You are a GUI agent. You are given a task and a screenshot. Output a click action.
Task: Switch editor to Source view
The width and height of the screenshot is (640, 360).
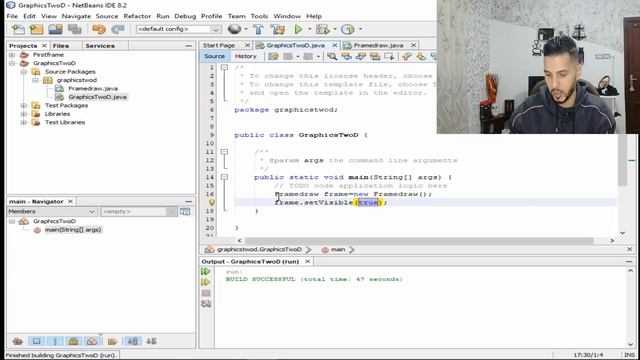pos(214,56)
